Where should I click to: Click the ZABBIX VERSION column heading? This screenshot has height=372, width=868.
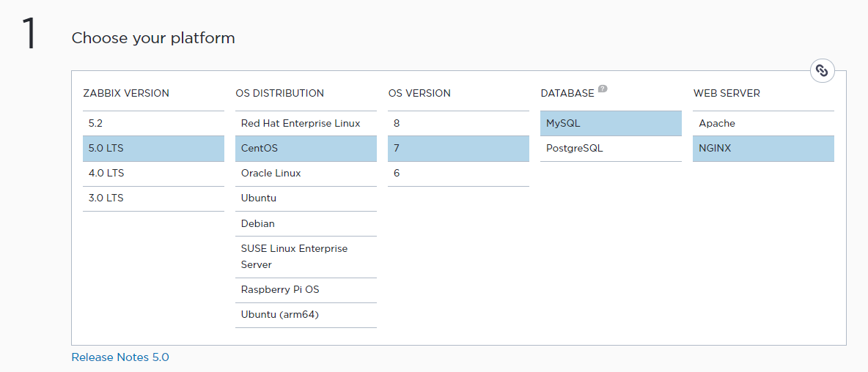[126, 94]
